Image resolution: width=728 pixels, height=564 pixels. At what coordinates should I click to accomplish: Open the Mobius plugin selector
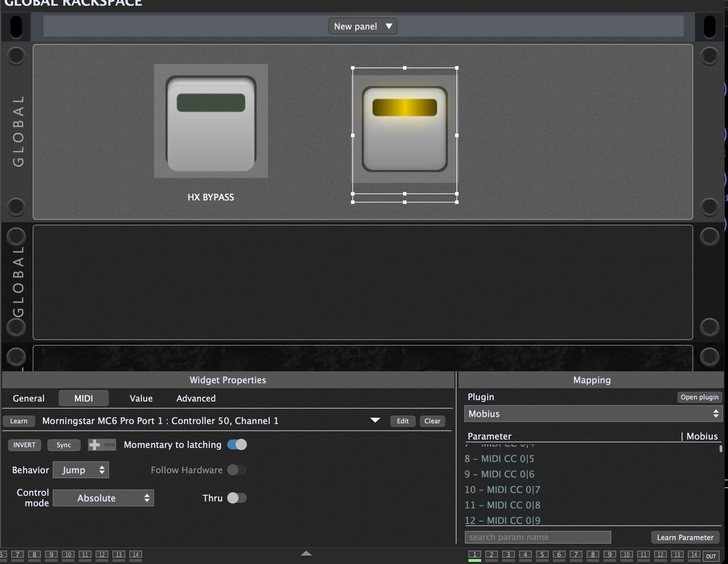click(593, 414)
